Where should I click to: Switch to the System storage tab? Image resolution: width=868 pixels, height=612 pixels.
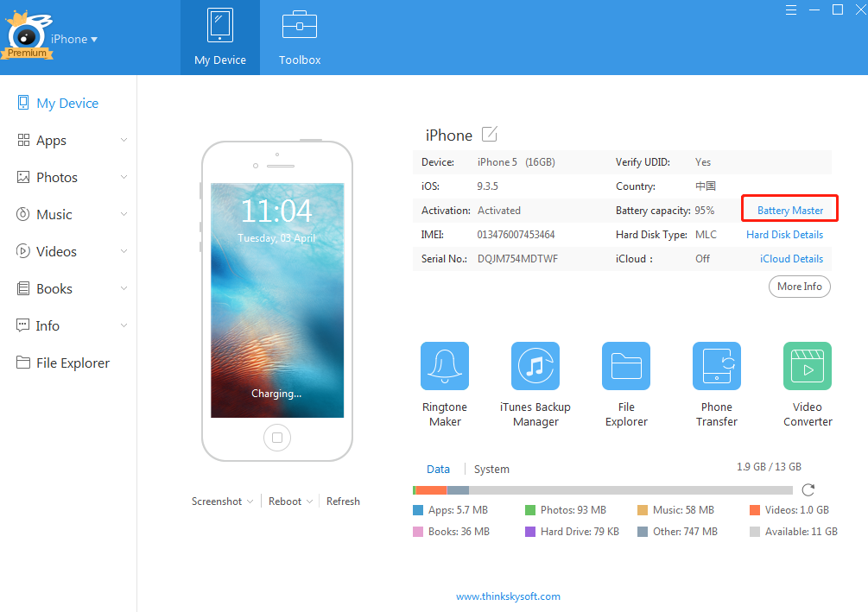pos(491,470)
